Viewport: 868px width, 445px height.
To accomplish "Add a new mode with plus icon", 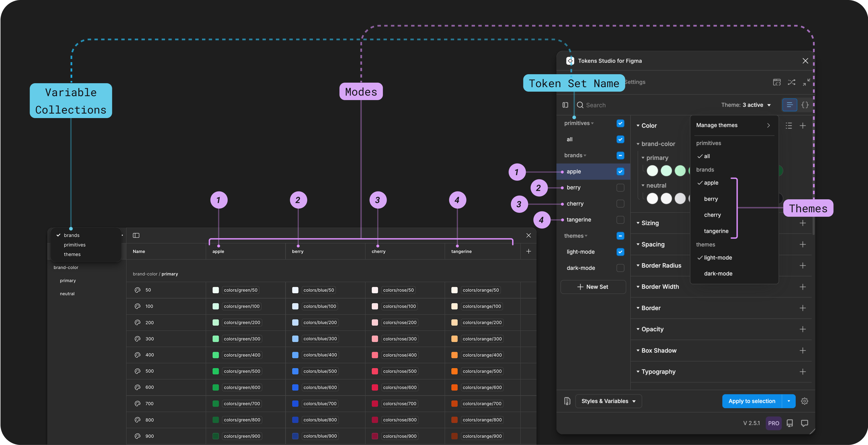I will tap(528, 251).
